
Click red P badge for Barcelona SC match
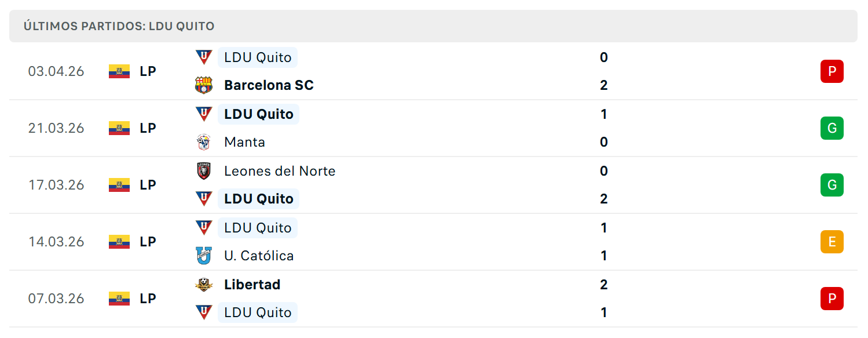(832, 71)
